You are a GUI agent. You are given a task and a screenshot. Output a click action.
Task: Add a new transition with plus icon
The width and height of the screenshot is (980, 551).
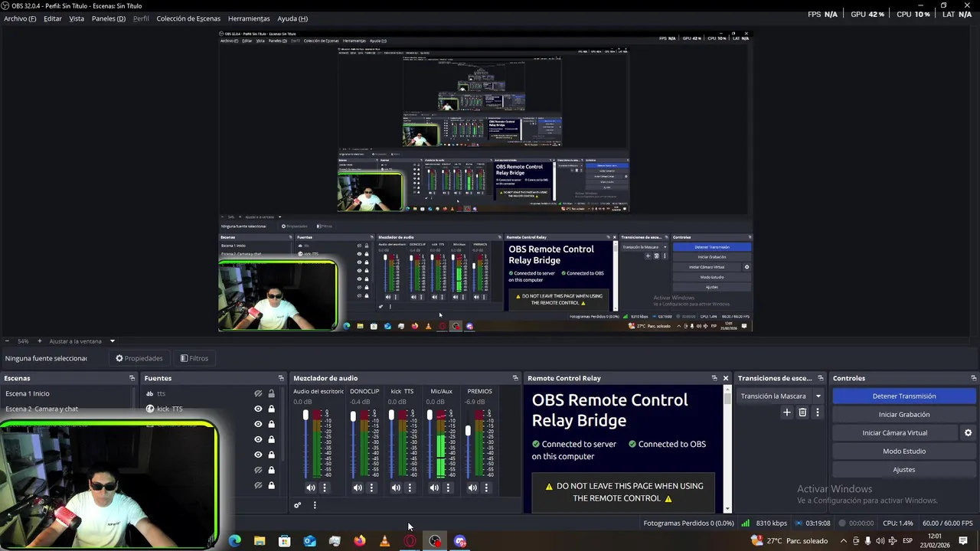point(786,412)
